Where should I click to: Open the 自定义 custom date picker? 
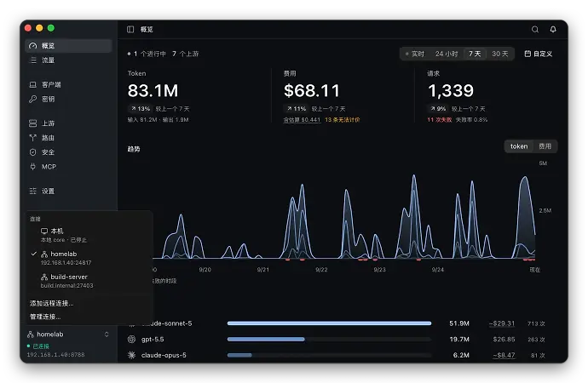[538, 54]
